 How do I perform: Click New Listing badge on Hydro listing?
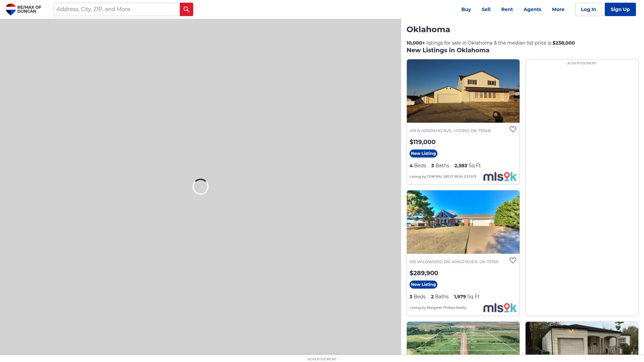pyautogui.click(x=423, y=154)
